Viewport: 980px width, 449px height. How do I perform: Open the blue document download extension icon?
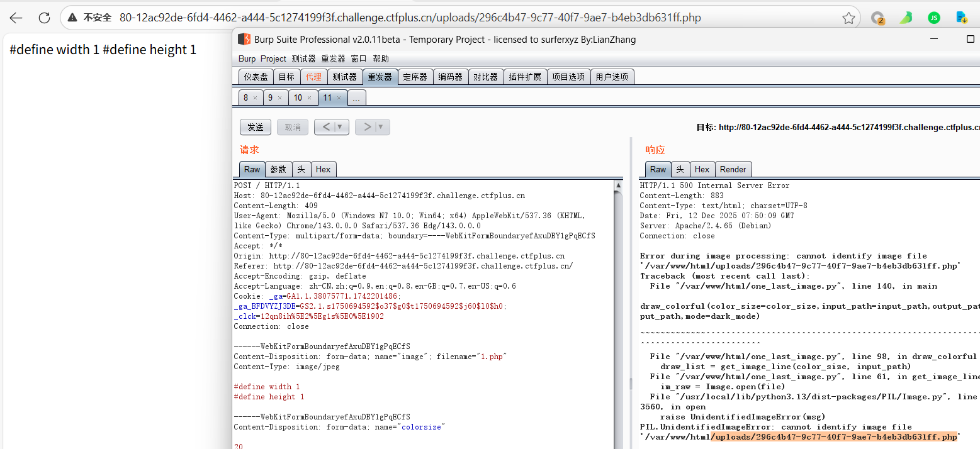click(x=962, y=18)
